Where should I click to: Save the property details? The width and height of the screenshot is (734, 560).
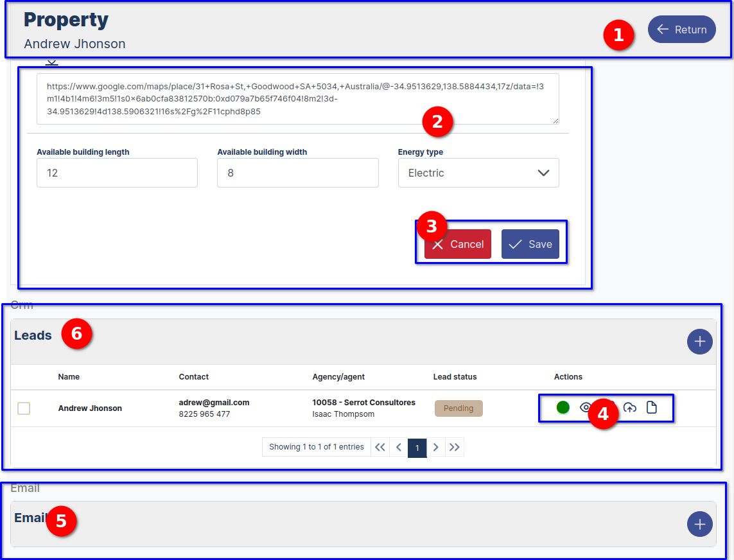[530, 244]
